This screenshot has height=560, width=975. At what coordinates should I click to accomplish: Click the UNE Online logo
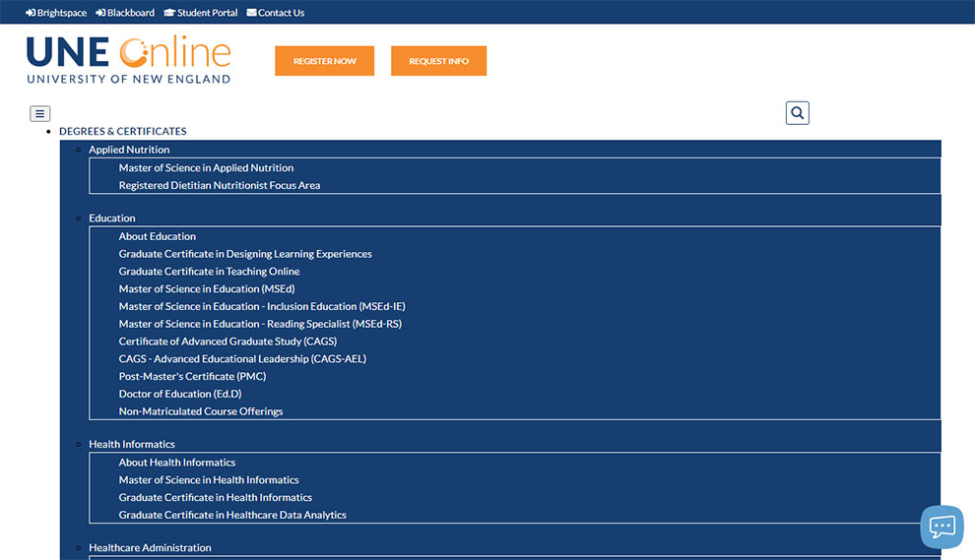129,60
